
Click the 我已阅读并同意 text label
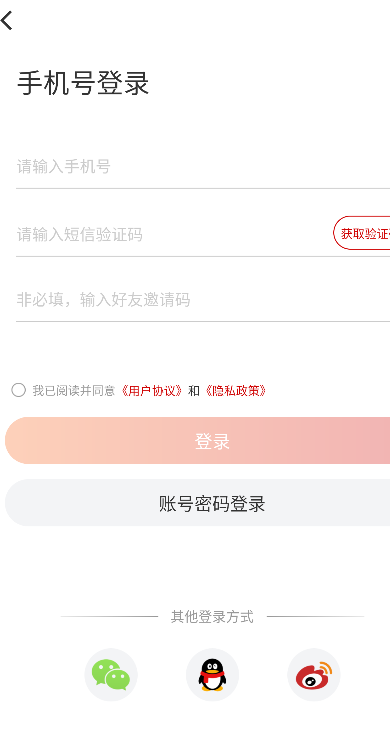(74, 390)
